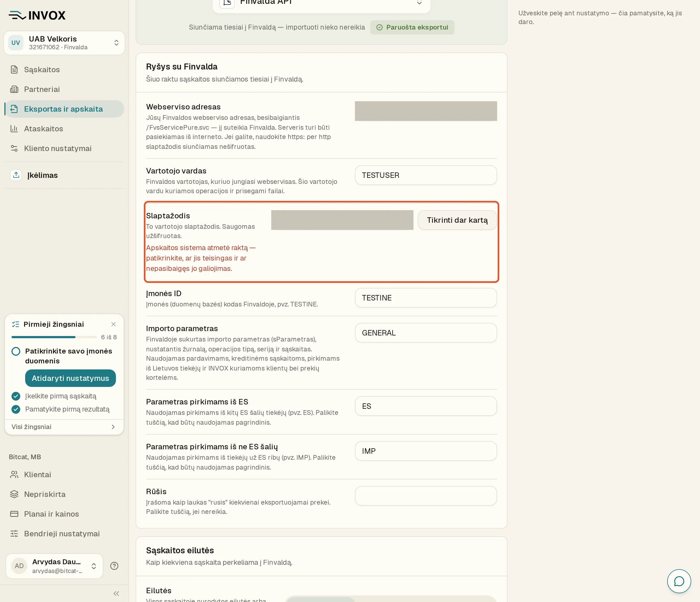Open Nepriskirta layers icon item
The image size is (700, 602).
coord(14,494)
